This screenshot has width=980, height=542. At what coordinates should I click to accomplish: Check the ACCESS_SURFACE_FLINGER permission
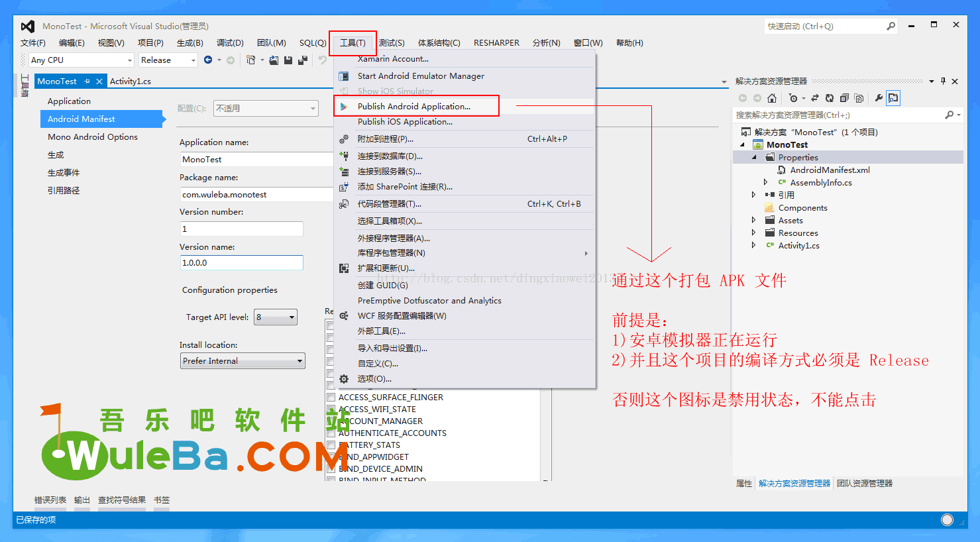coord(331,398)
